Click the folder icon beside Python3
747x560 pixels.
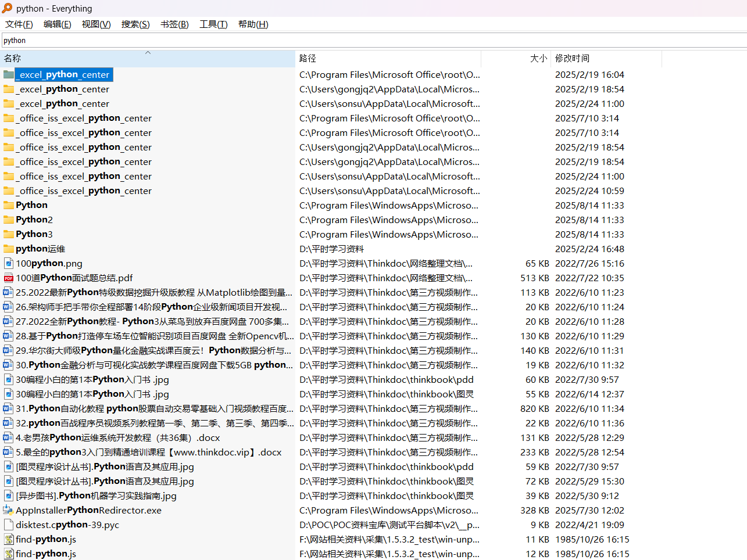click(8, 234)
